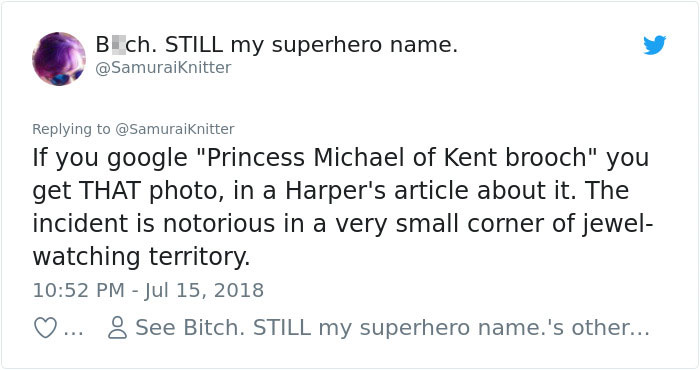This screenshot has width=700, height=370.
Task: Click the blurred censored part of display name
Action: tap(117, 45)
